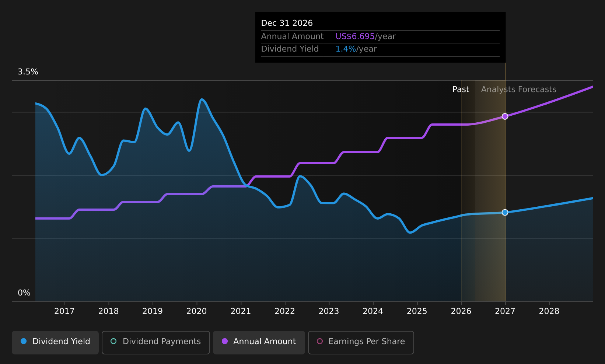Viewport: 605px width, 364px height.
Task: Click the 'Dec 31 2026' tooltip date
Action: [287, 23]
